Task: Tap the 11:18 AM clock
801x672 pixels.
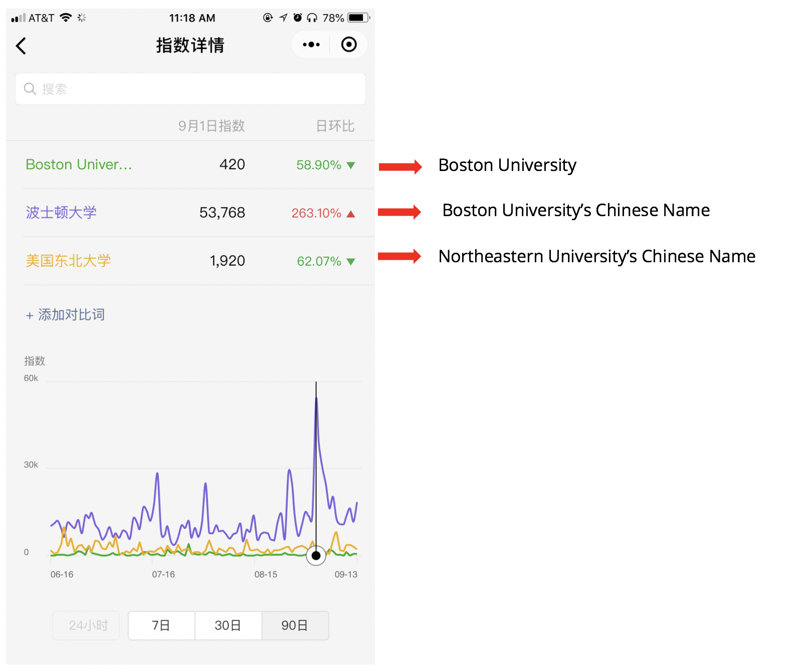Action: click(192, 18)
